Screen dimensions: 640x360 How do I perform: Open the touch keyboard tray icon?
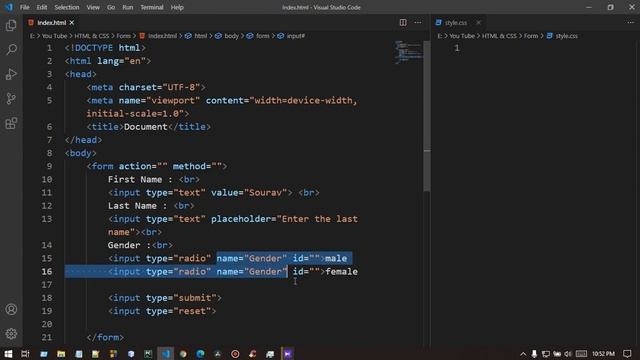(581, 354)
